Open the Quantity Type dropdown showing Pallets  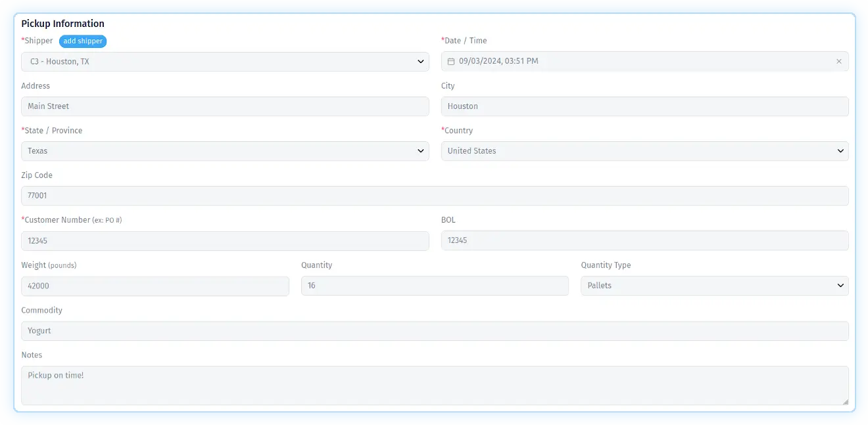point(714,286)
